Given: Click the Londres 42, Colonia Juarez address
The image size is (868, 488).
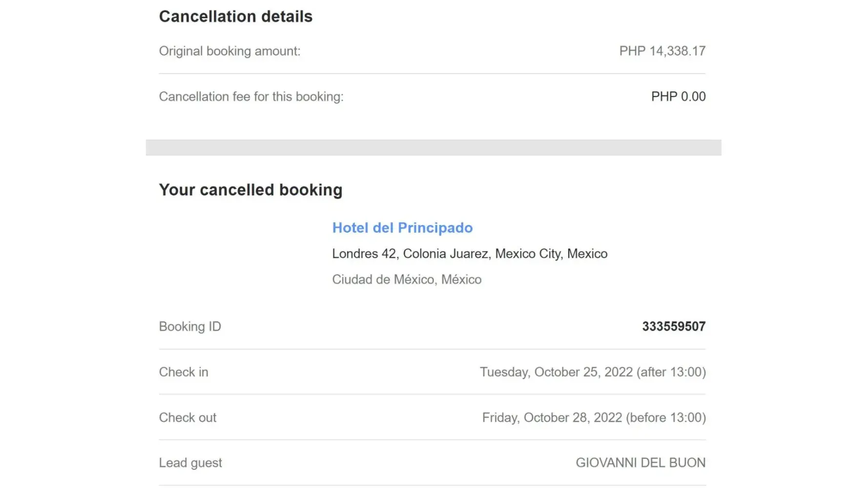Looking at the screenshot, I should point(469,254).
